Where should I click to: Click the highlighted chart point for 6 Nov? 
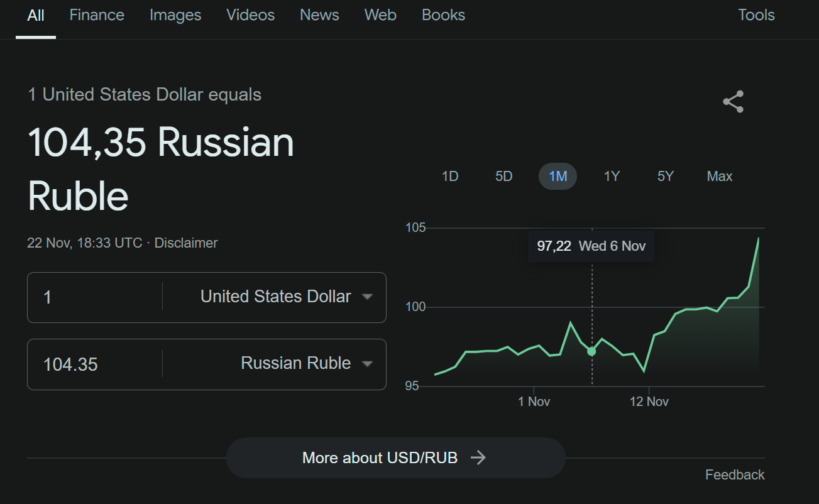591,351
